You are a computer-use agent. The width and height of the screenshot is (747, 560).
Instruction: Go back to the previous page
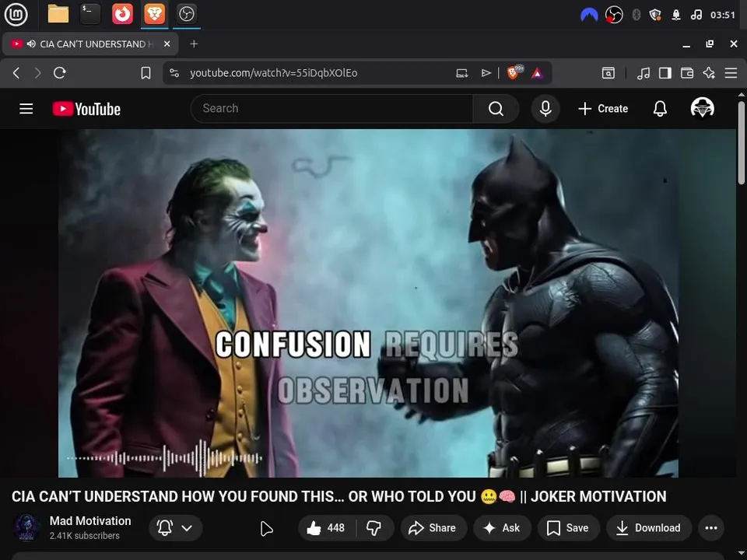coord(16,73)
